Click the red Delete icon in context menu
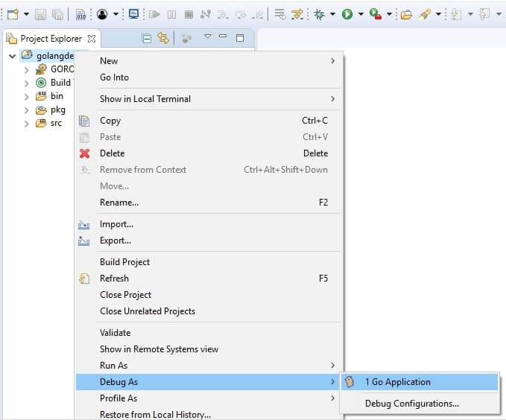Screen dimensions: 506x420 click(84, 153)
